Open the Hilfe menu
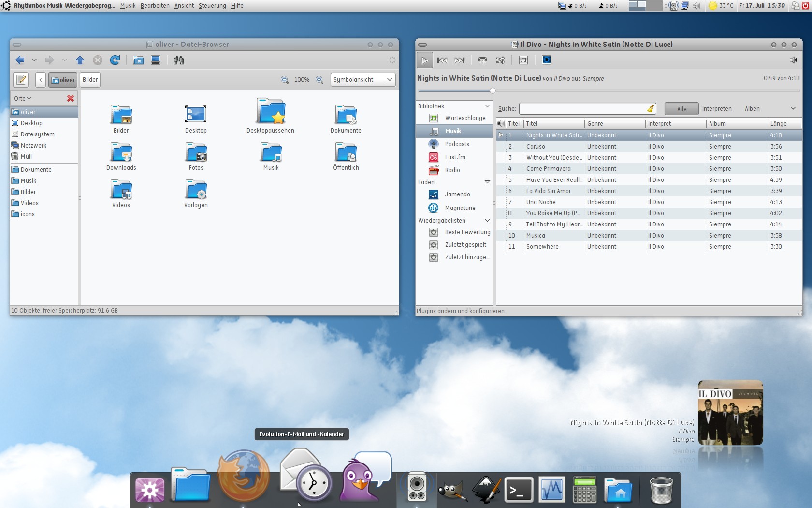812x508 pixels. [x=237, y=6]
